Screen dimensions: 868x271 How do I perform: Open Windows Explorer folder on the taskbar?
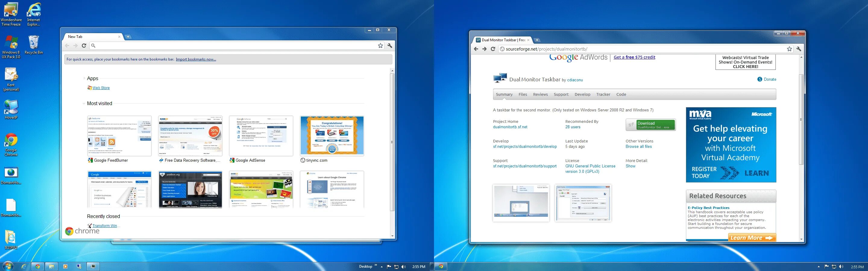click(51, 266)
